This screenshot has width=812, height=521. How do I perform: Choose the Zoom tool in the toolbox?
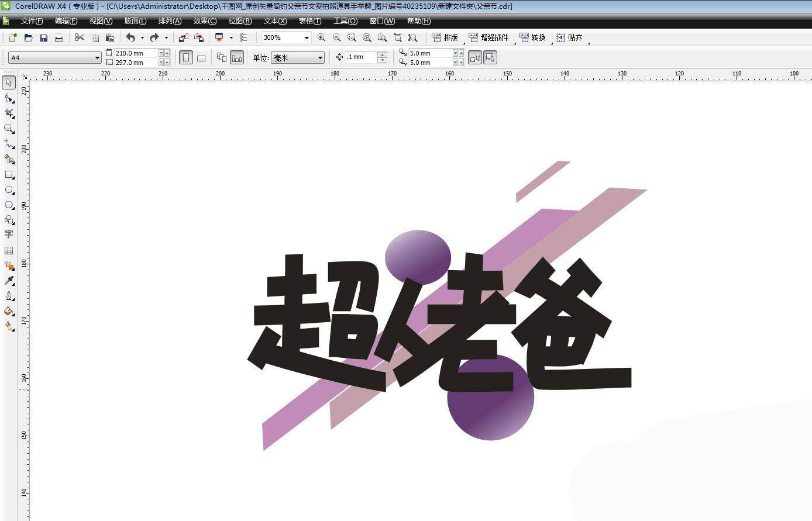pyautogui.click(x=8, y=129)
